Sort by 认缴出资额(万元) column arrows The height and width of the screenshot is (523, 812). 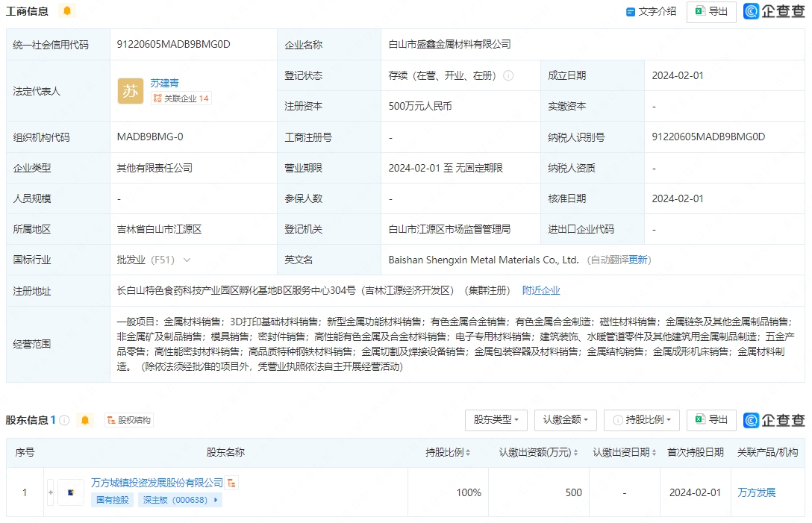(575, 453)
